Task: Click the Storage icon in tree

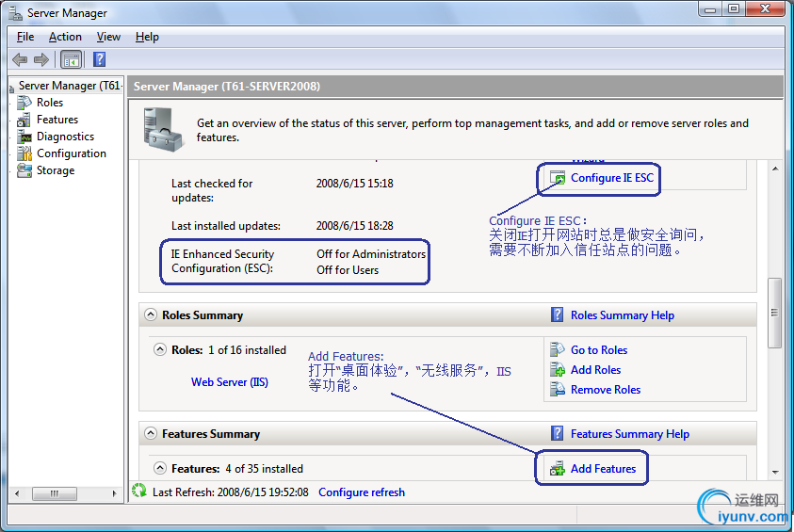Action: pos(24,170)
